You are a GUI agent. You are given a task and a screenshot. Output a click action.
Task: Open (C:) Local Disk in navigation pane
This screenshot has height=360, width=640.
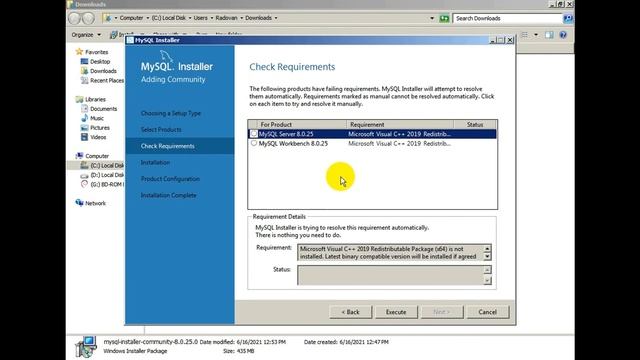[x=107, y=165]
